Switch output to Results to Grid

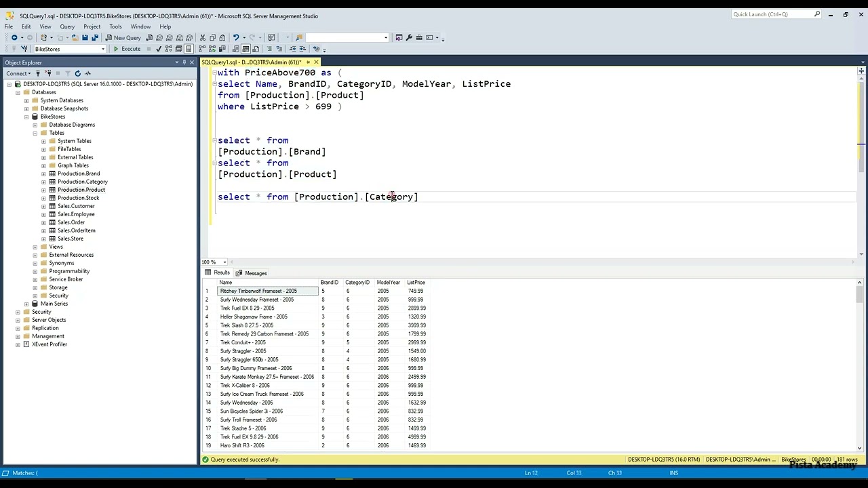(245, 49)
